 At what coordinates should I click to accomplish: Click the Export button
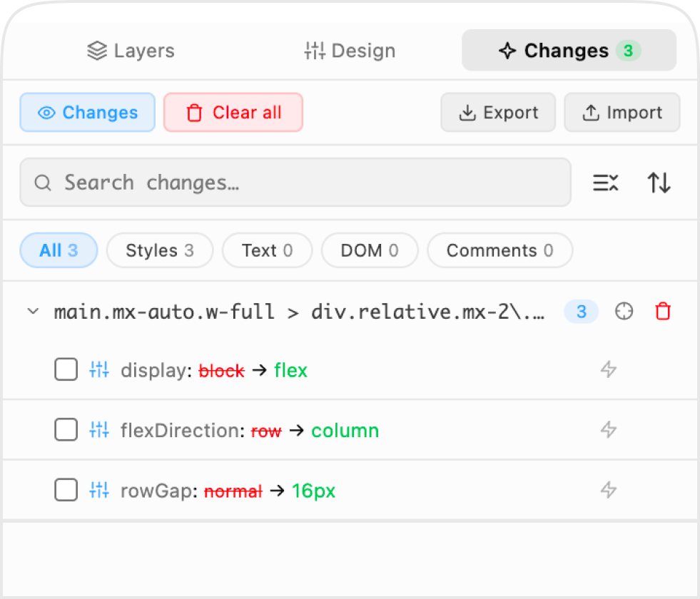click(x=498, y=113)
